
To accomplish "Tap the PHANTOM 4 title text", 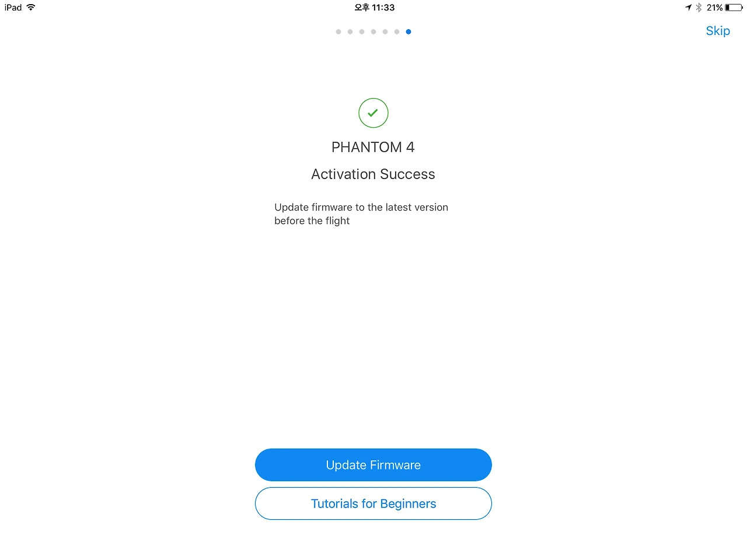I will (x=373, y=147).
